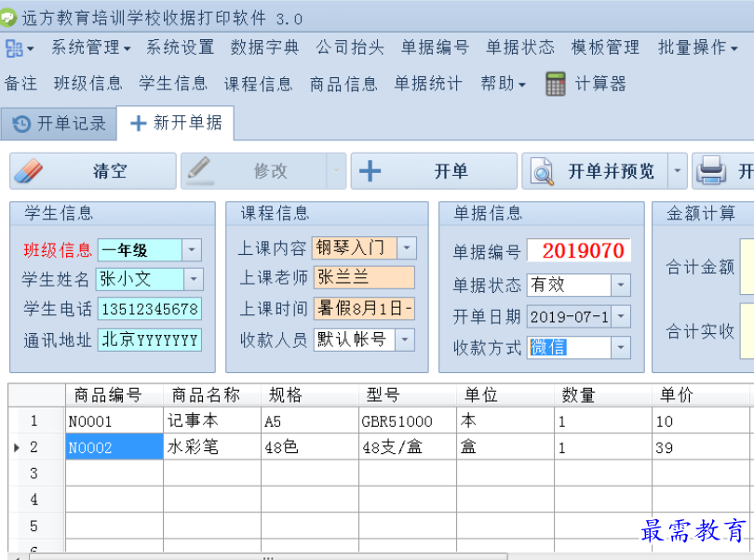Viewport: 754px width, 560px height.
Task: Select 记事本 product name cell
Action: (212, 421)
